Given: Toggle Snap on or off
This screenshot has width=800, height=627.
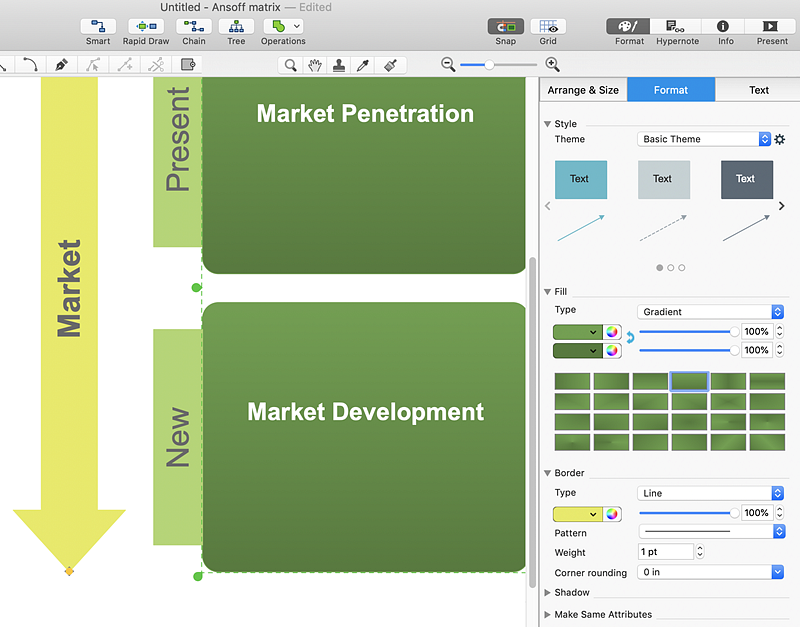Looking at the screenshot, I should click(505, 26).
